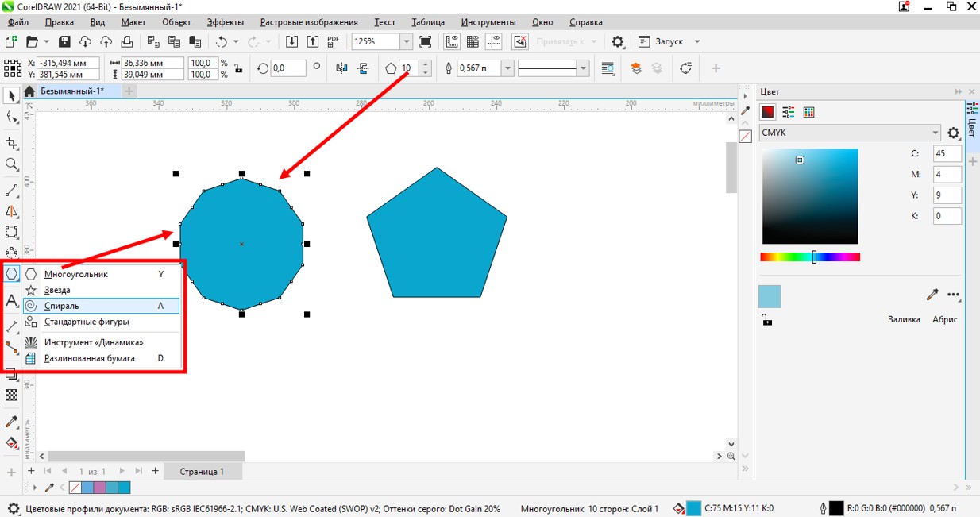The width and height of the screenshot is (980, 517).
Task: Click the Save floppy disk icon
Action: pos(65,41)
